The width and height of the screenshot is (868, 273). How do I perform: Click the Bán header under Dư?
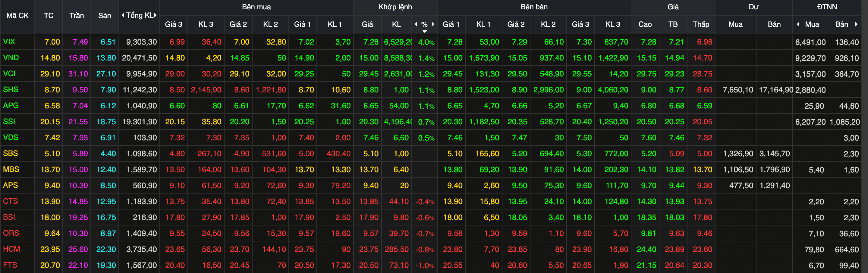coord(774,24)
